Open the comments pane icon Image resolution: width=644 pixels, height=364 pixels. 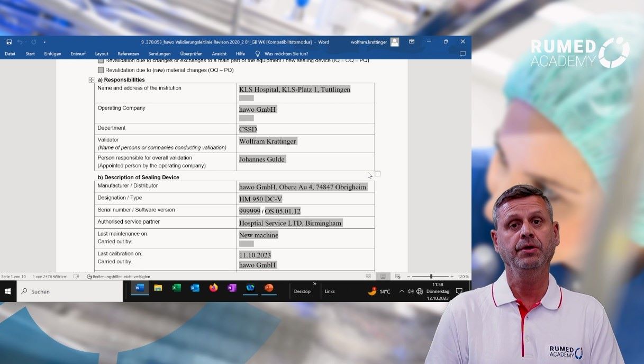[462, 54]
